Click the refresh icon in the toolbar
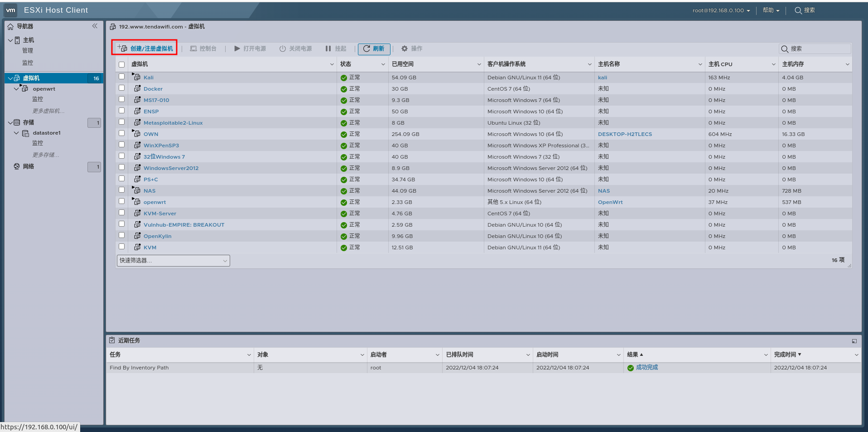Viewport: 868px width, 432px height. [366, 49]
